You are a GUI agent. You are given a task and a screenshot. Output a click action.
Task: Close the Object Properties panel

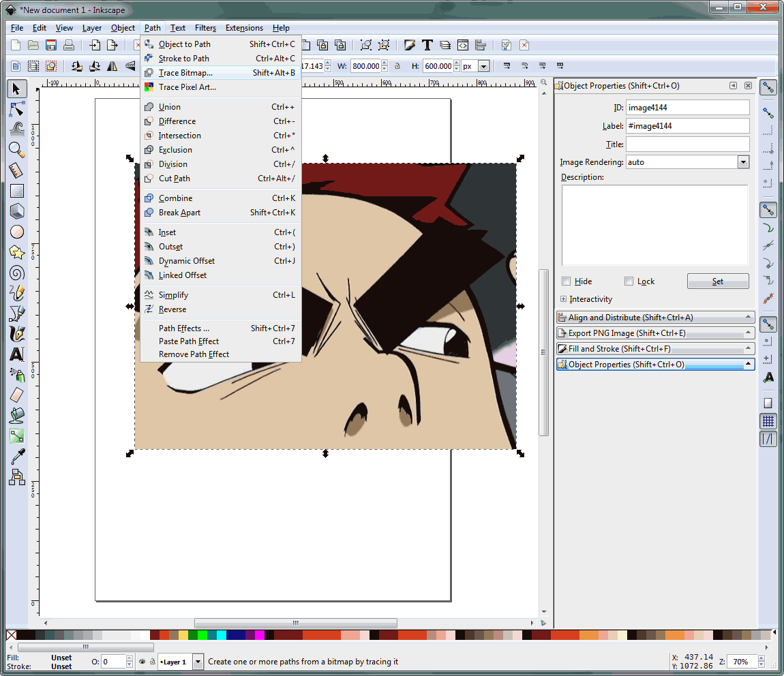point(748,85)
